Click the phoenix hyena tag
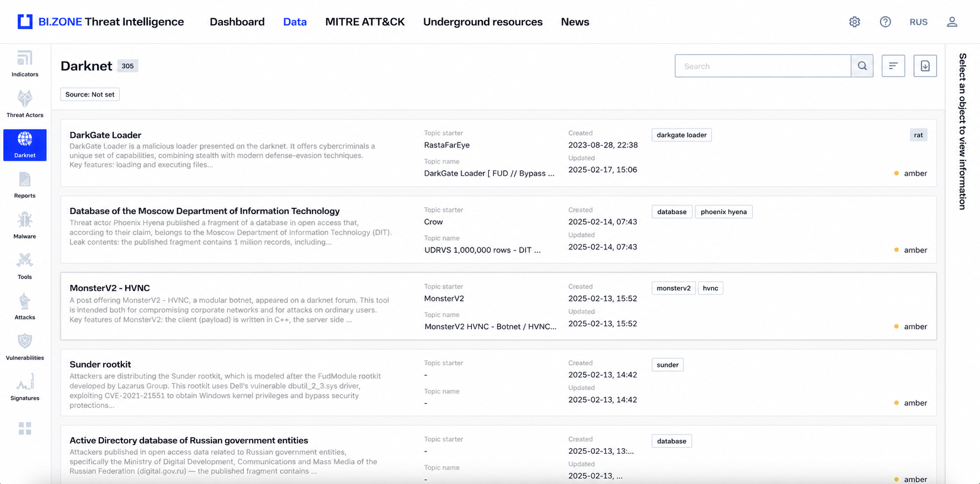 coord(723,212)
